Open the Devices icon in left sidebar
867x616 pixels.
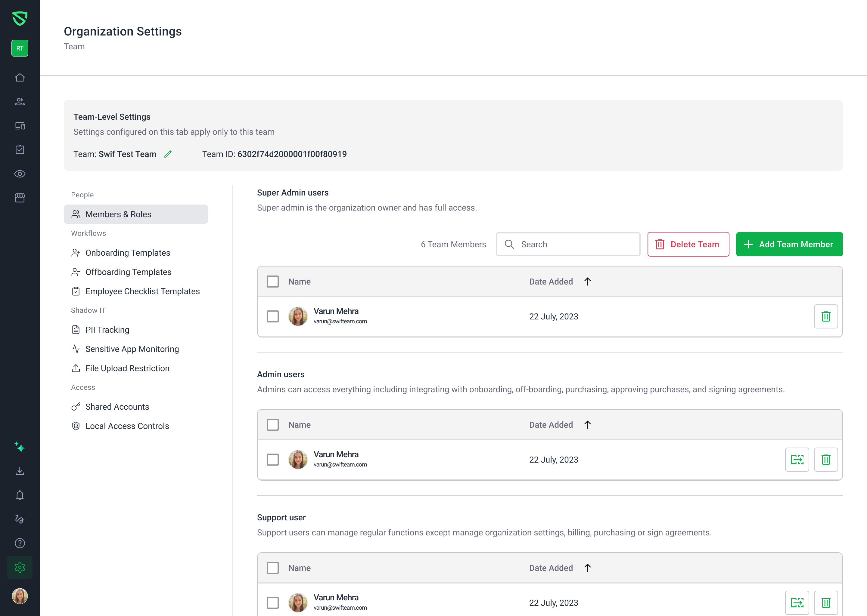(x=20, y=125)
